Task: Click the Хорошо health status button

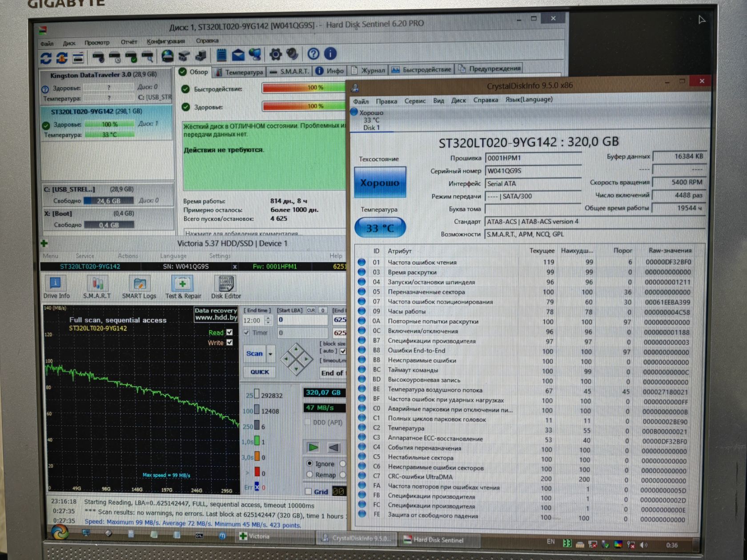Action: tap(380, 182)
